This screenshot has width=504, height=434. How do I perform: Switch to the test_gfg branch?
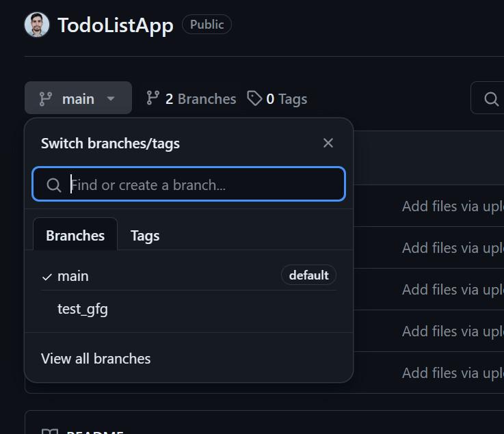tap(83, 309)
